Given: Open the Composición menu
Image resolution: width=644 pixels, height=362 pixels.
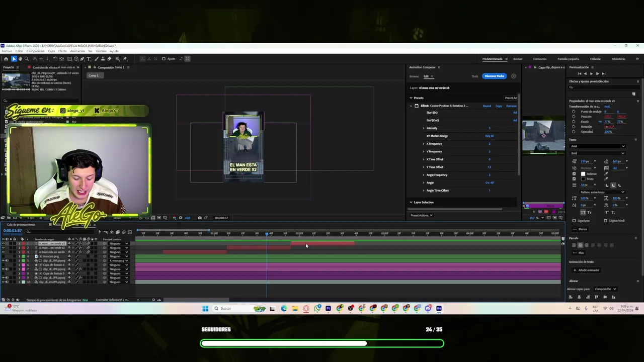Looking at the screenshot, I should [35, 51].
